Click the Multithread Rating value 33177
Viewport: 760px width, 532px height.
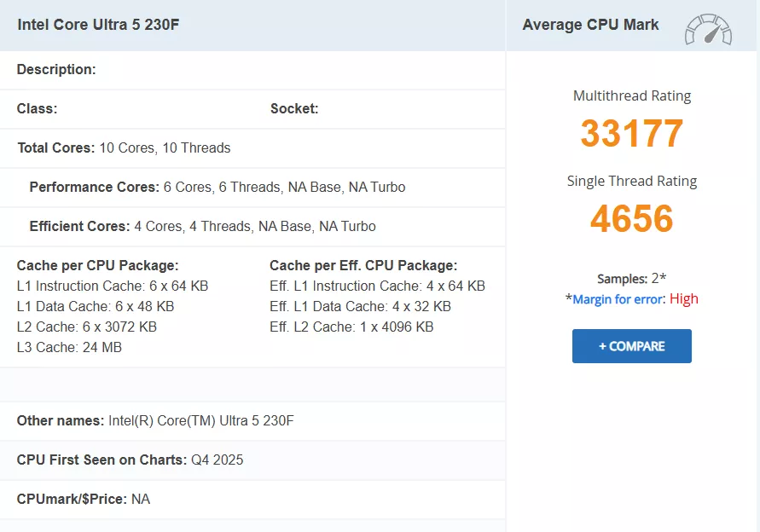coord(631,133)
